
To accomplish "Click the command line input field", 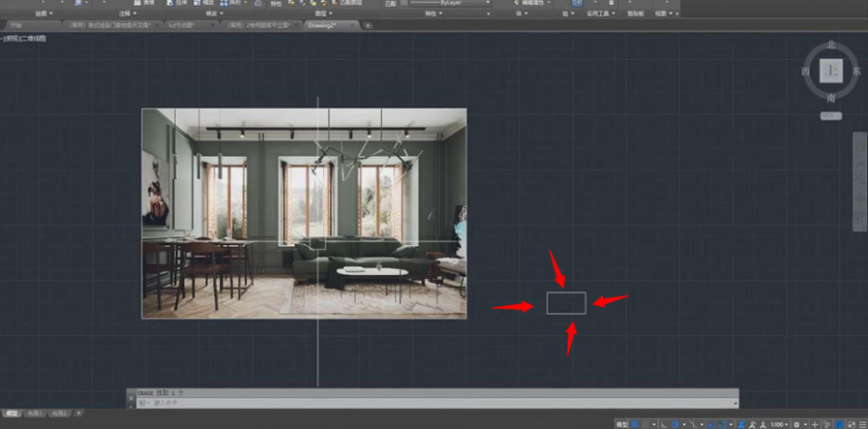I will (437, 403).
